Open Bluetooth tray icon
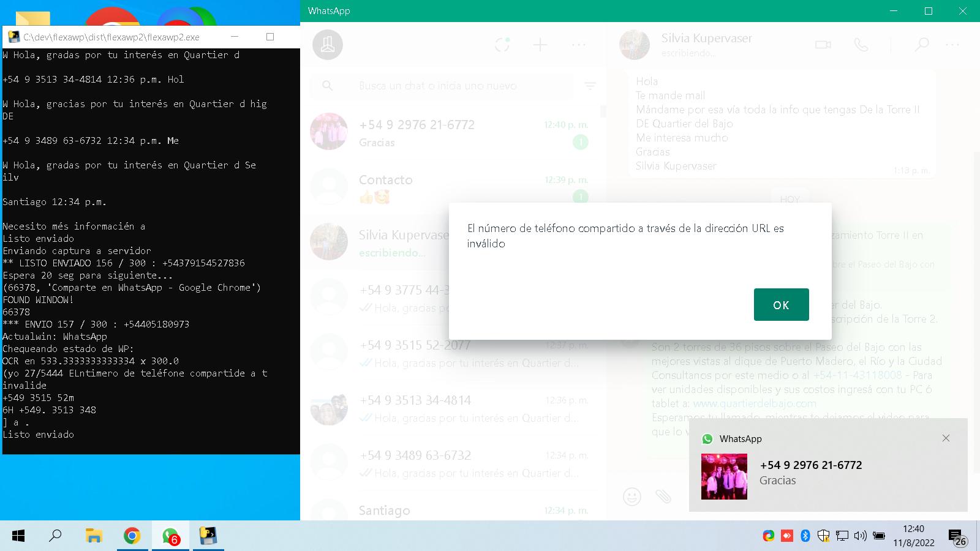The width and height of the screenshot is (980, 551). pyautogui.click(x=805, y=536)
